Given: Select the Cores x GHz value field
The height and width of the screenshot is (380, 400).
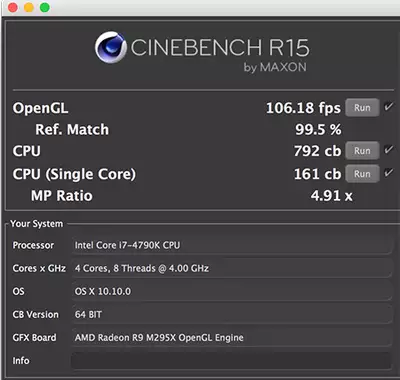Looking at the screenshot, I should point(231,268).
